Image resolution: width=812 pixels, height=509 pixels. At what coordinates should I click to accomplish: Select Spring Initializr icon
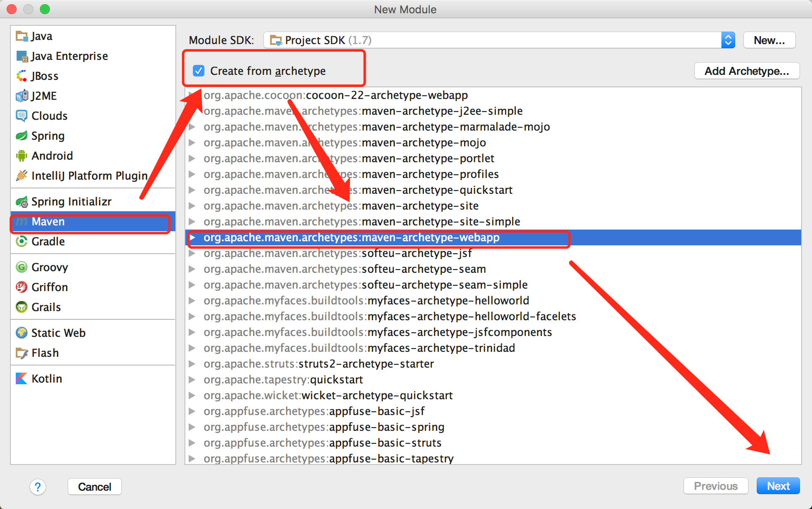pos(20,201)
